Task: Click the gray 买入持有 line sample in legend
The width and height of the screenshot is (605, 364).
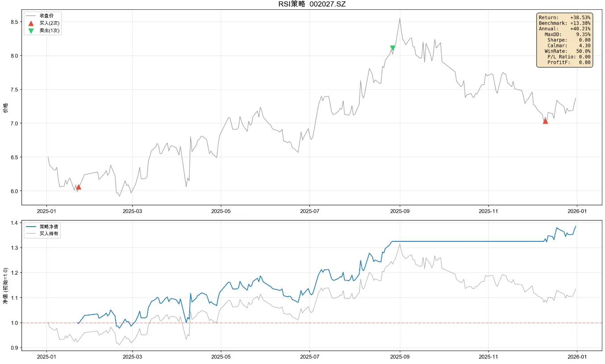Action: click(31, 234)
